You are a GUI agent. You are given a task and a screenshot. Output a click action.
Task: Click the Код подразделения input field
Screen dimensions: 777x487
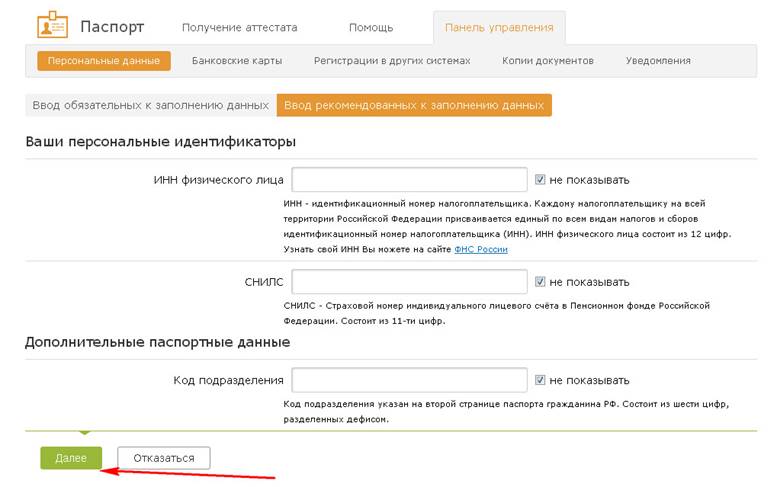point(409,380)
